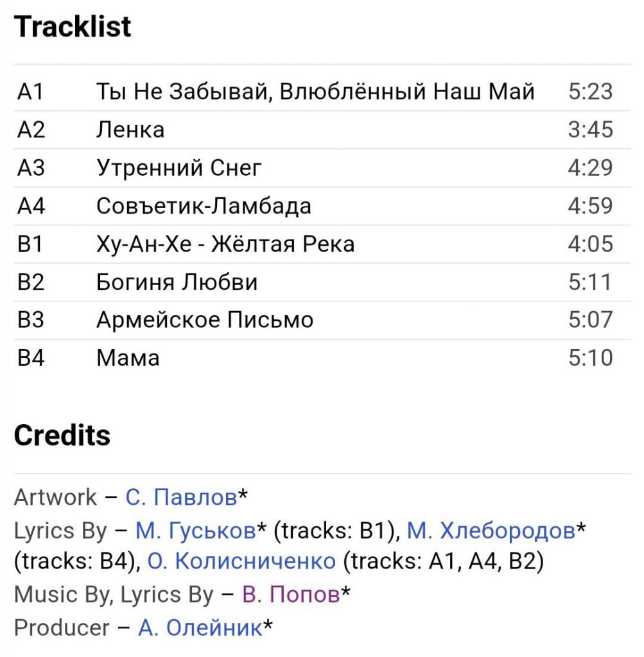Open the visited В. Попов link

pos(291,594)
